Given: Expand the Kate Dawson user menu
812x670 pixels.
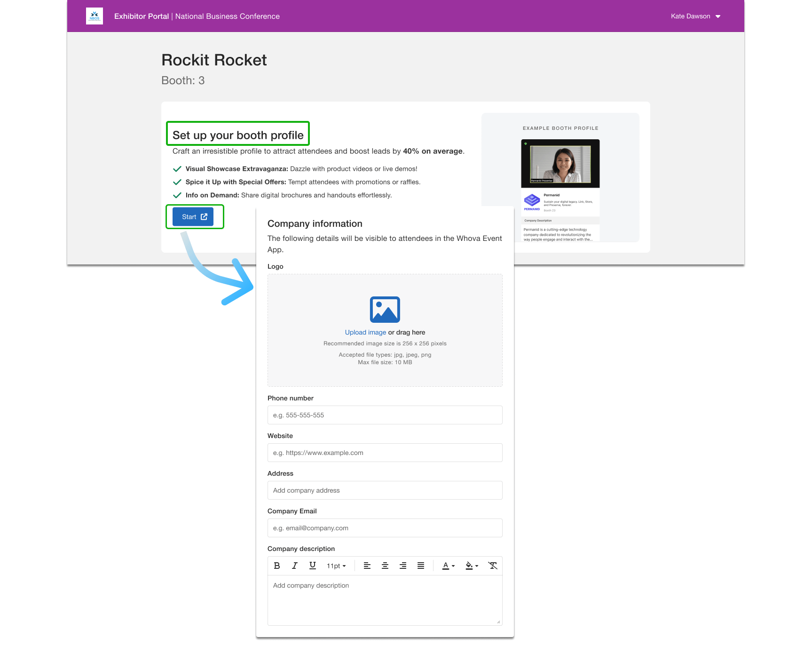Looking at the screenshot, I should click(695, 16).
